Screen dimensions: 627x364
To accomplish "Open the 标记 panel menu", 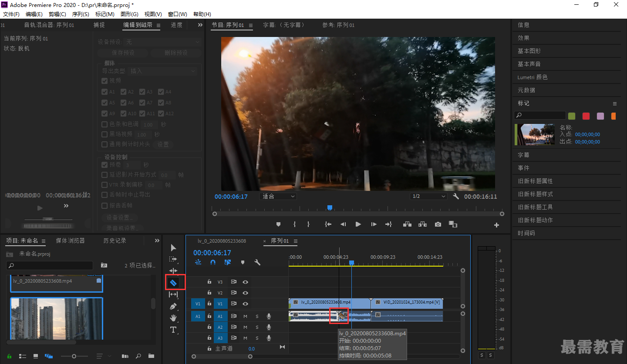I will click(615, 104).
